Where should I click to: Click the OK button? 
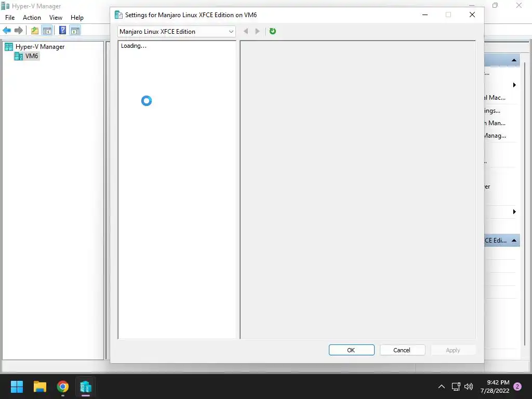352,350
